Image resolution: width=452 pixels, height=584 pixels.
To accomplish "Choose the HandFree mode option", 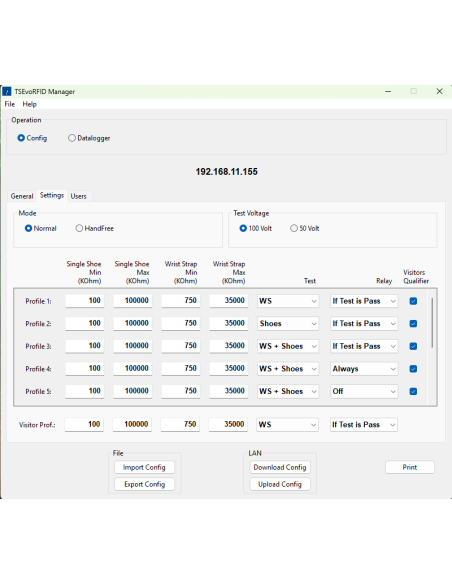I will coord(79,228).
